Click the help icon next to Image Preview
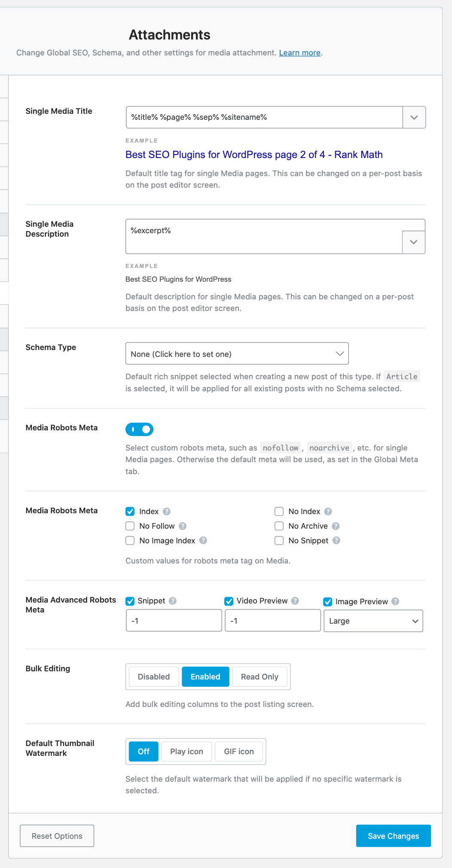The height and width of the screenshot is (868, 452). (395, 601)
